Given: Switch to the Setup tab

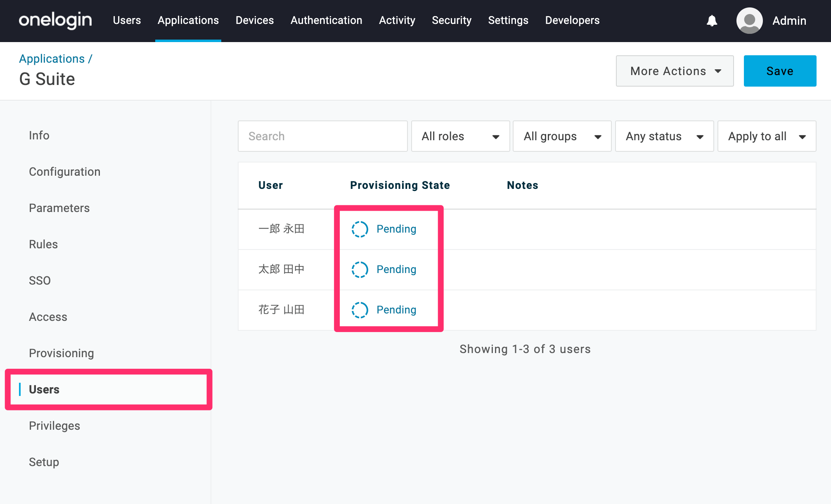Looking at the screenshot, I should (x=44, y=462).
